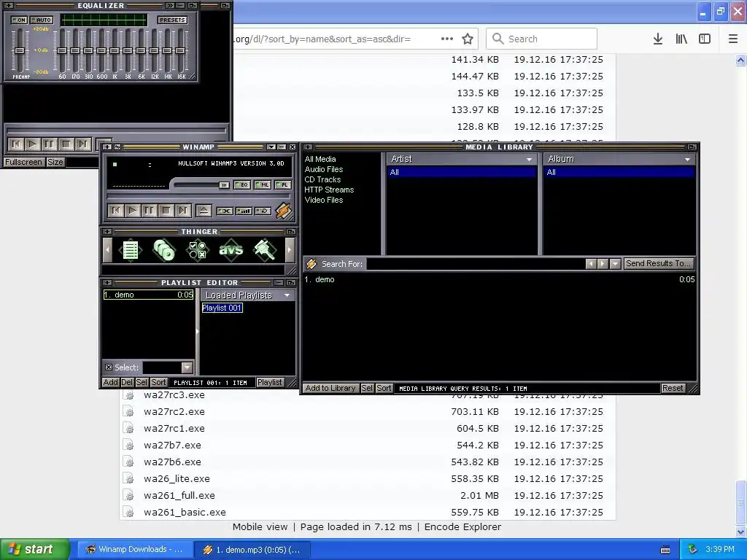Toggle repeat in Winamp main window
747x560 pixels.
(263, 211)
